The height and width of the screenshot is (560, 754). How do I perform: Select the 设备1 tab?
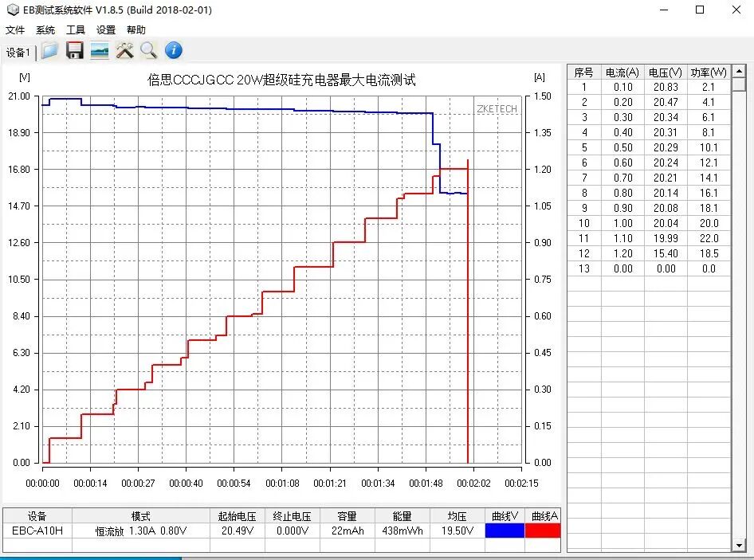[x=18, y=53]
